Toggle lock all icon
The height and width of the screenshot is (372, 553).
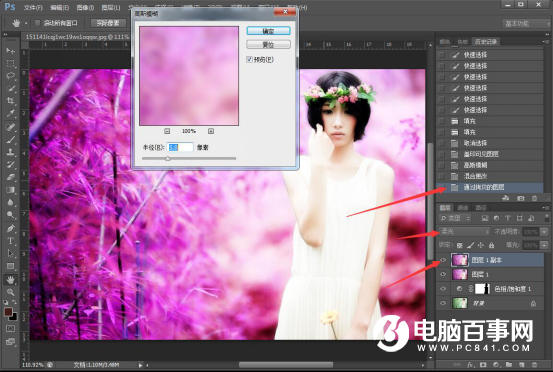pos(491,245)
